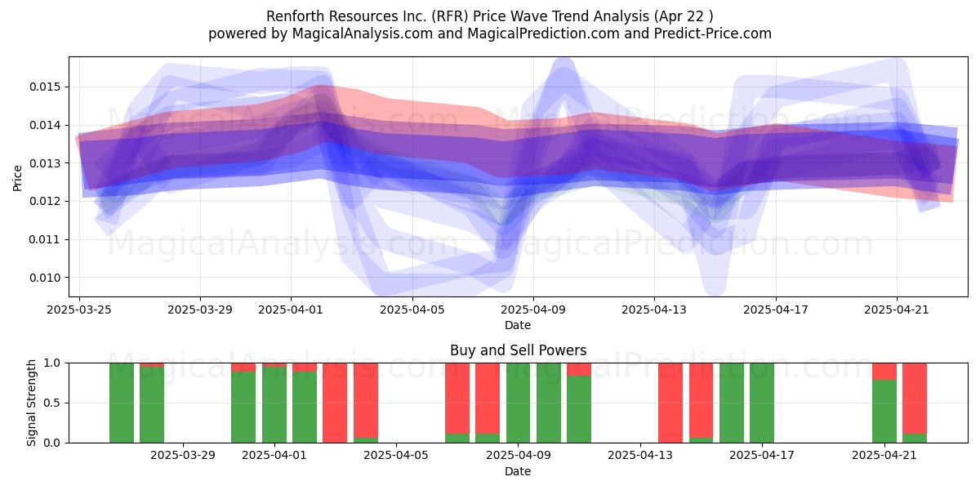Click the 2025-03-29 tick on Buy and Sell chart
The height and width of the screenshot is (490, 980).
click(183, 455)
